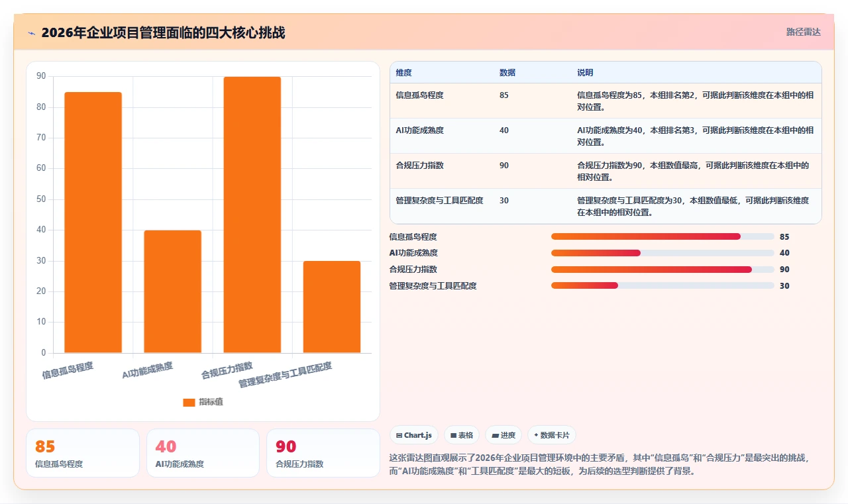848x504 pixels.
Task: Click the AI功能成熟度 bar in chart
Action: (172, 291)
